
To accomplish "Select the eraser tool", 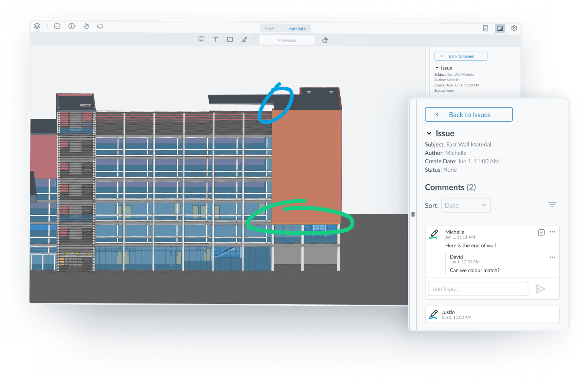I will pyautogui.click(x=325, y=40).
